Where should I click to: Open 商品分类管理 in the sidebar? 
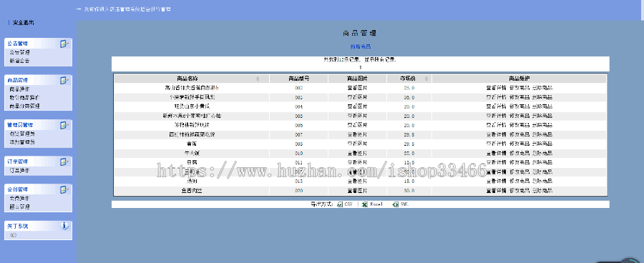(x=24, y=106)
